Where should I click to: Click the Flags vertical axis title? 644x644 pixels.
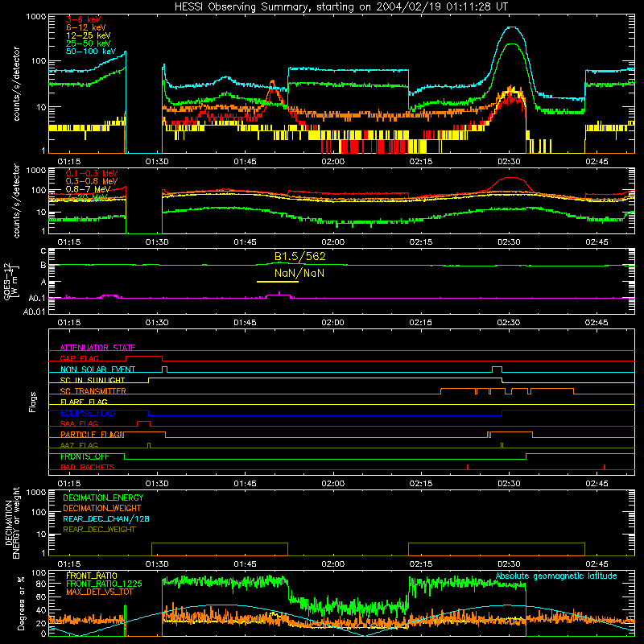[x=32, y=402]
